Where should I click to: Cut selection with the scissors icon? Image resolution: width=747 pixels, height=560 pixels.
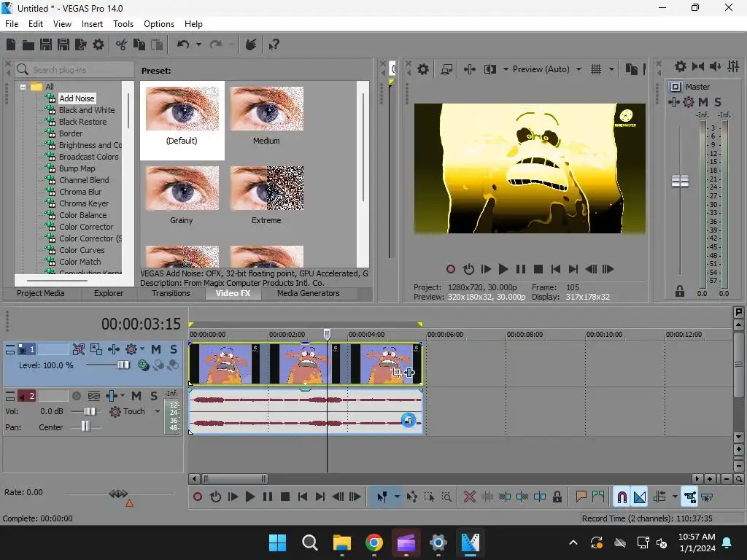tap(122, 44)
